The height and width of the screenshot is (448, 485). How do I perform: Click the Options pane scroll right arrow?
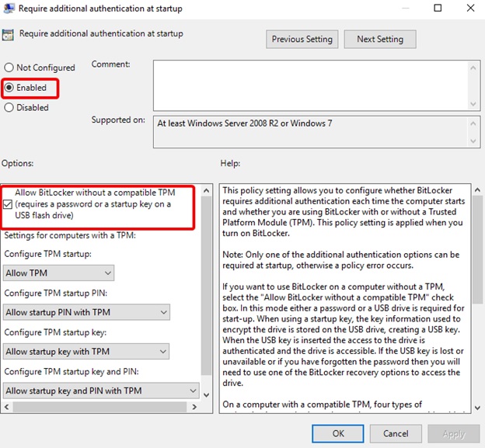194,407
